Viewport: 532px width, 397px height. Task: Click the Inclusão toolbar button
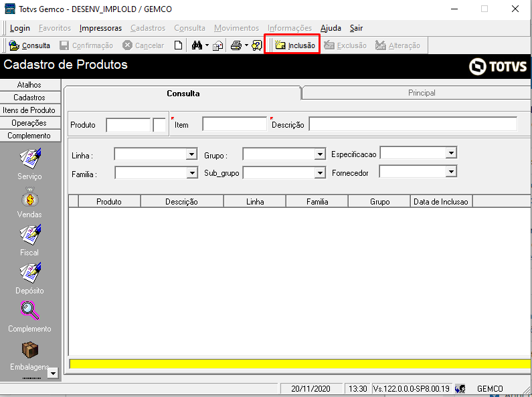[x=295, y=45]
